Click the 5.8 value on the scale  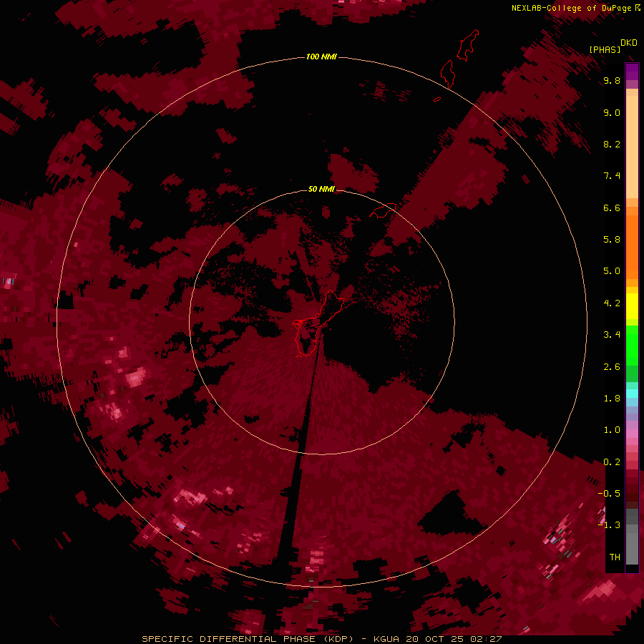coord(612,240)
